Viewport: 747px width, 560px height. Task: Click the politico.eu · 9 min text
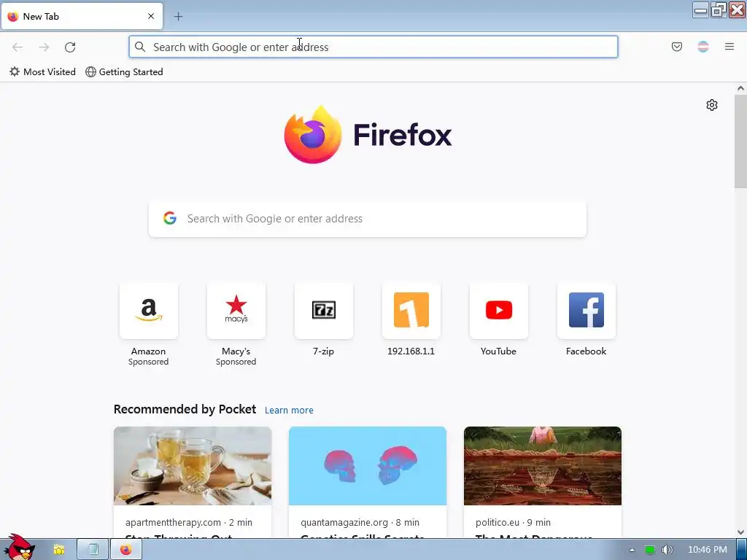(x=513, y=522)
